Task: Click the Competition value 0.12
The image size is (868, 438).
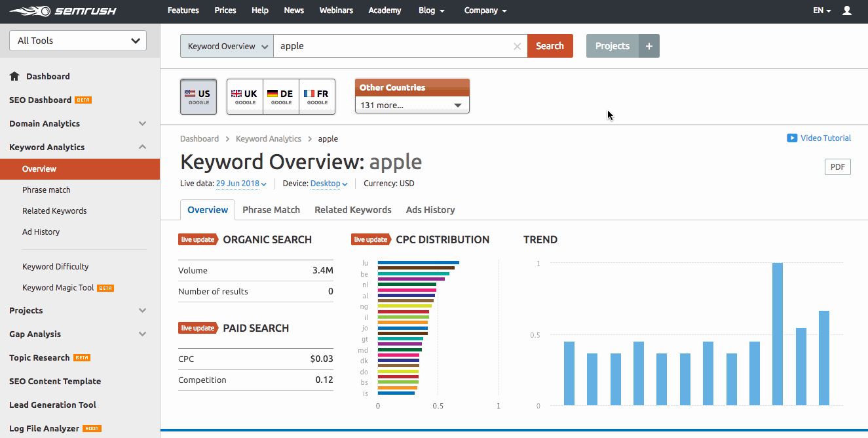Action: pyautogui.click(x=324, y=380)
